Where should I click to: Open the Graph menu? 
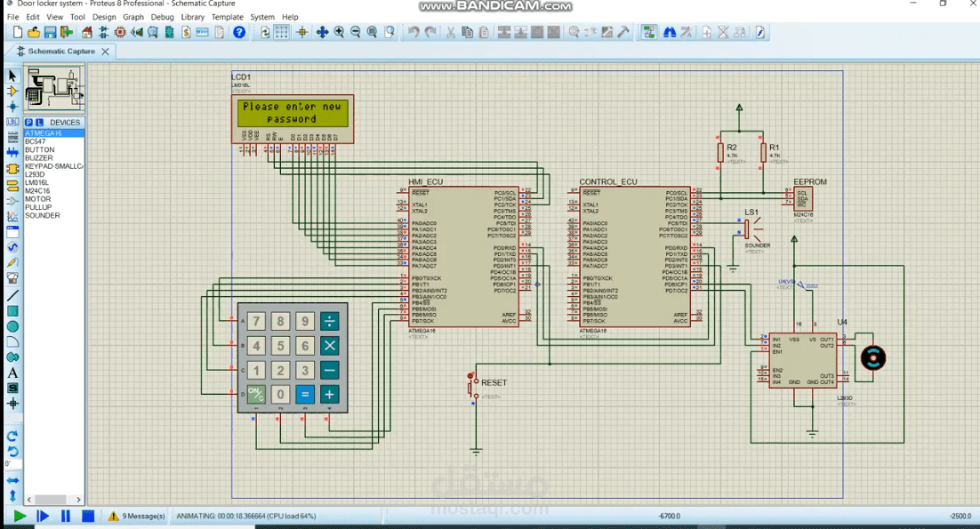pos(133,17)
